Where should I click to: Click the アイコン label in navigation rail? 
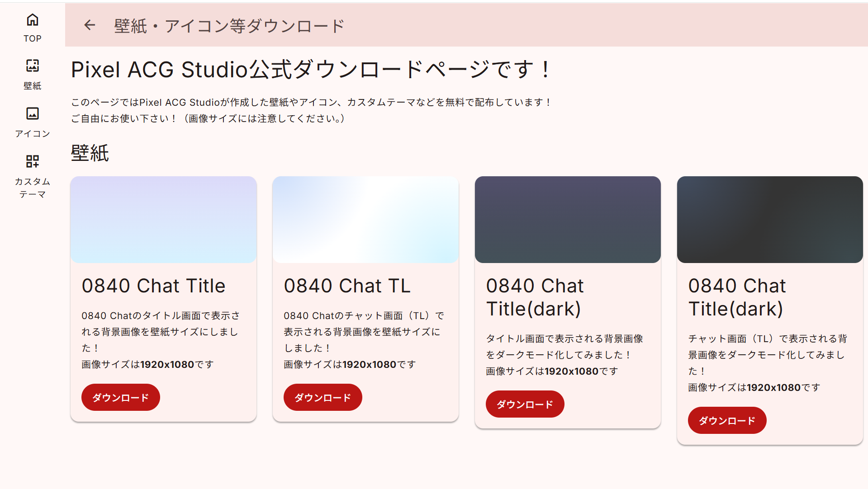click(33, 134)
